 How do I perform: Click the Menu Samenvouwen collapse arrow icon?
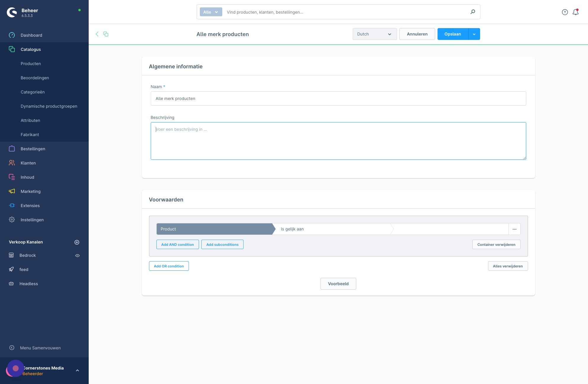tap(12, 348)
